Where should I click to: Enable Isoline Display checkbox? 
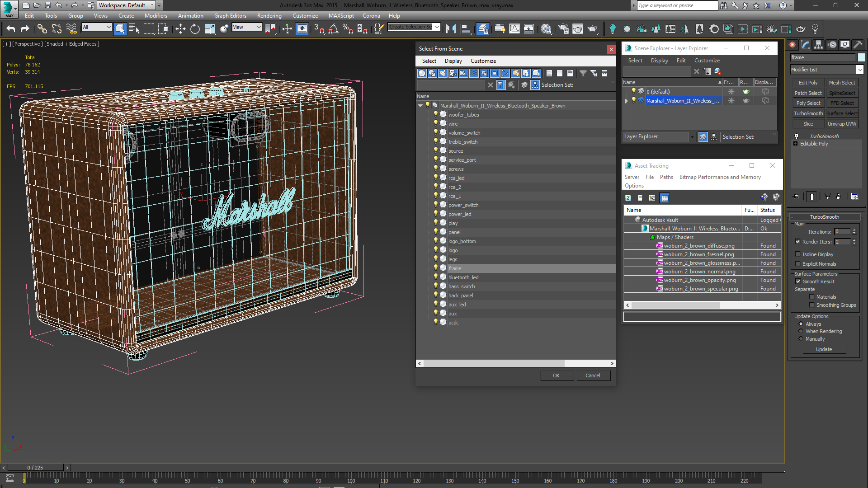click(798, 254)
